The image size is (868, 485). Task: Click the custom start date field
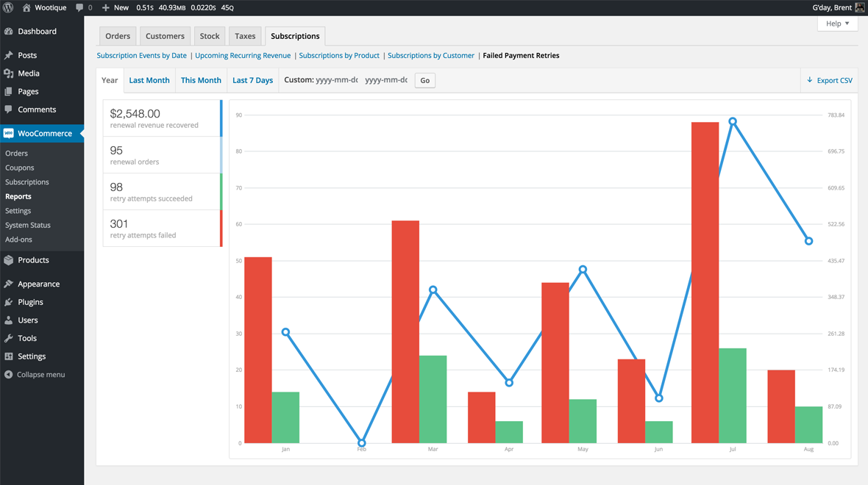[336, 80]
